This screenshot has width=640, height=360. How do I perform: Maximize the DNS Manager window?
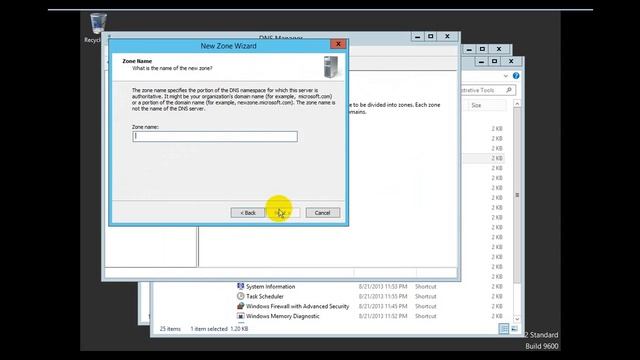click(431, 37)
